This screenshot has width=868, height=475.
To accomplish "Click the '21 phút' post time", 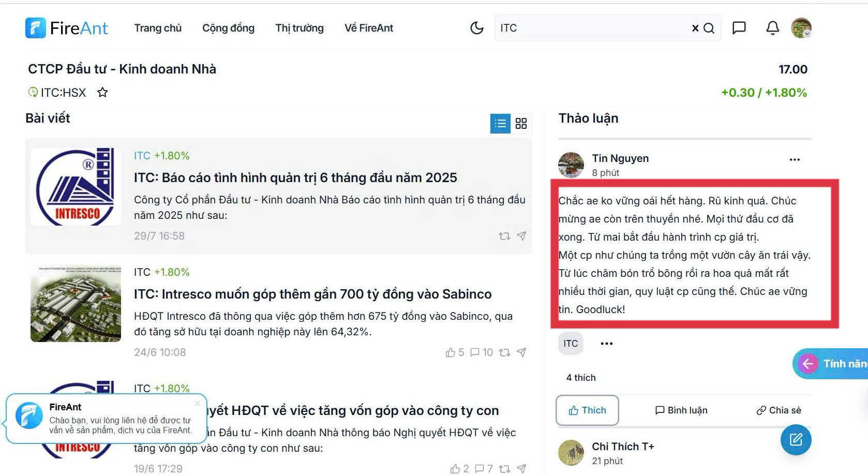I will (607, 461).
